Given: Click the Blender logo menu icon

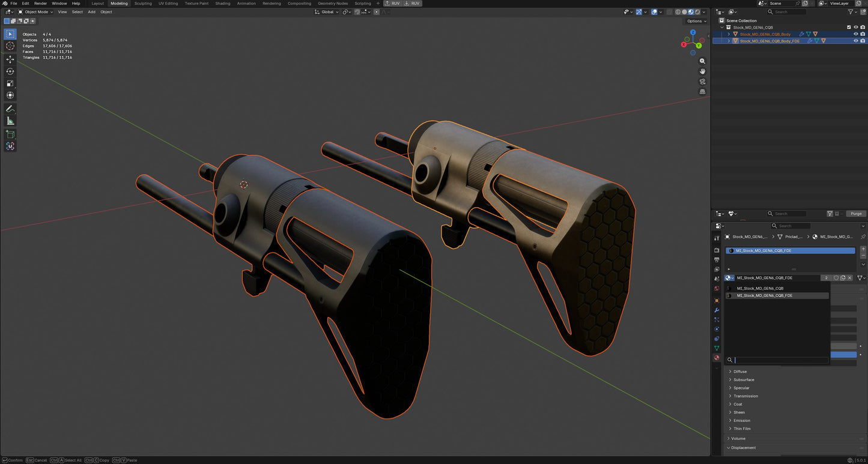Looking at the screenshot, I should click(5, 4).
